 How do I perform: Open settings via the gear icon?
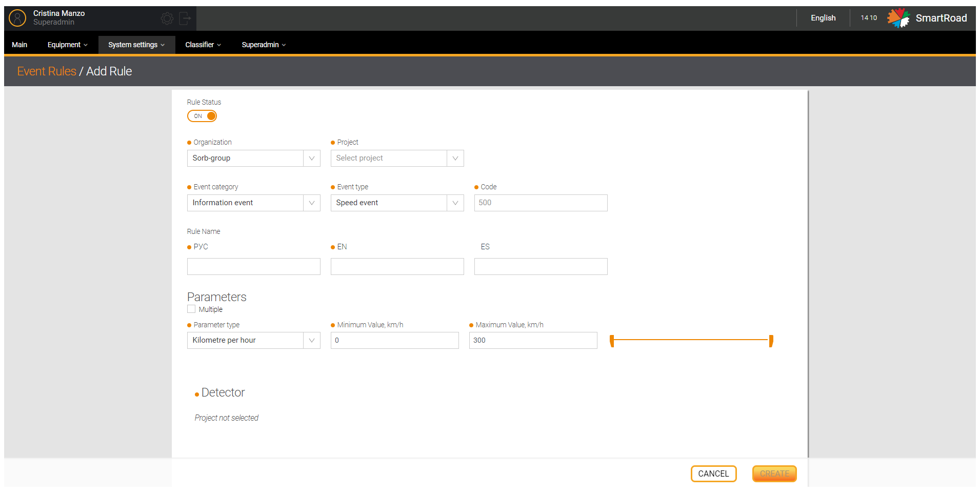pyautogui.click(x=167, y=18)
